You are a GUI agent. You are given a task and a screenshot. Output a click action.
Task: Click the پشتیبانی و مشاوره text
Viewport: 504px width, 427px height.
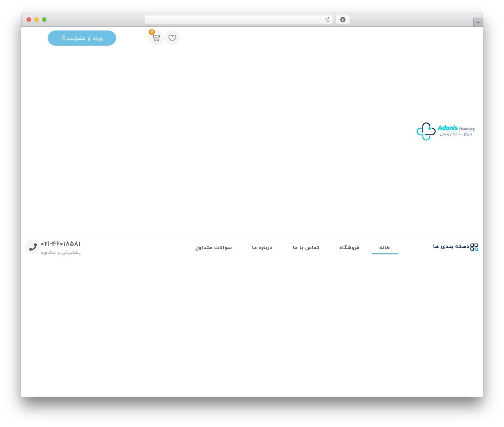61,252
